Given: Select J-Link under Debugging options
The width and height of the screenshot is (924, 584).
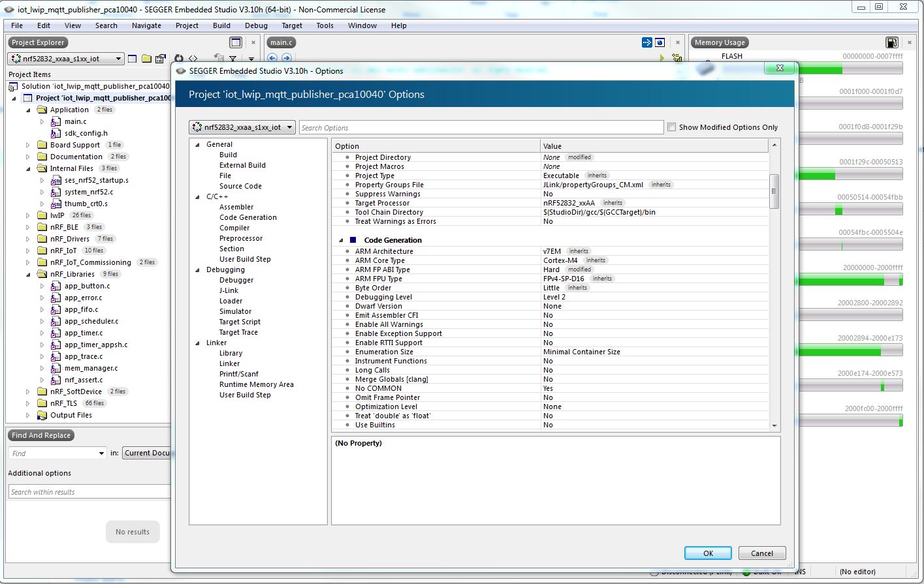Looking at the screenshot, I should [x=229, y=291].
